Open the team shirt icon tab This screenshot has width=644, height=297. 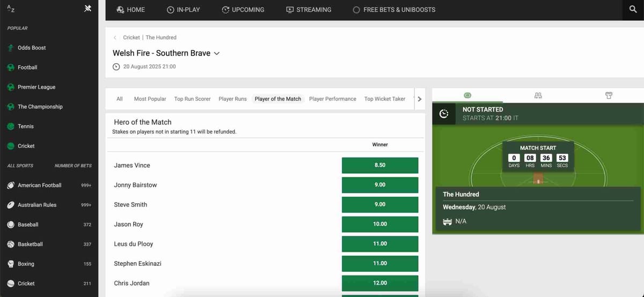(609, 95)
